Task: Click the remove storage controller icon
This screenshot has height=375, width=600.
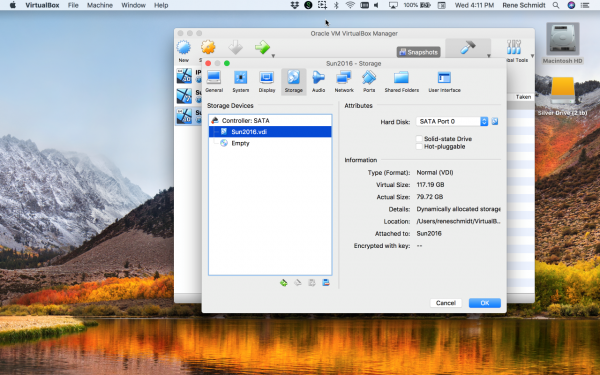Action: point(298,283)
